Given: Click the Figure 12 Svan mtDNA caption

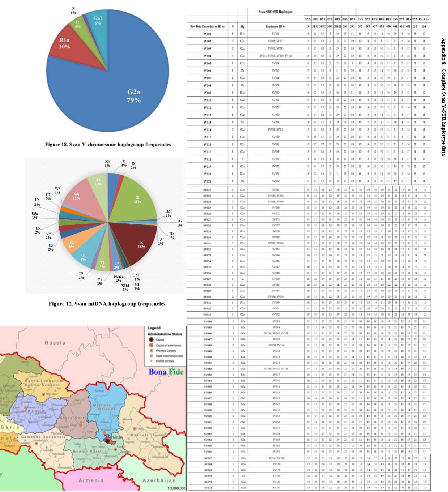Looking at the screenshot, I should click(107, 304).
